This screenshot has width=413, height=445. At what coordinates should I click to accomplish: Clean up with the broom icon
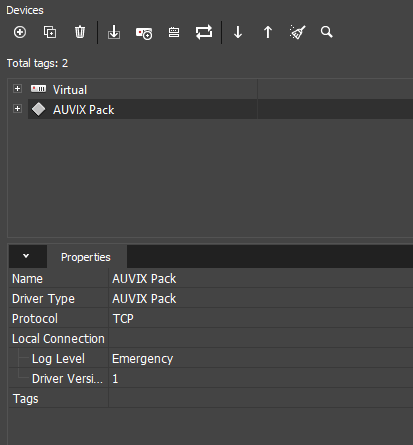coord(297,32)
